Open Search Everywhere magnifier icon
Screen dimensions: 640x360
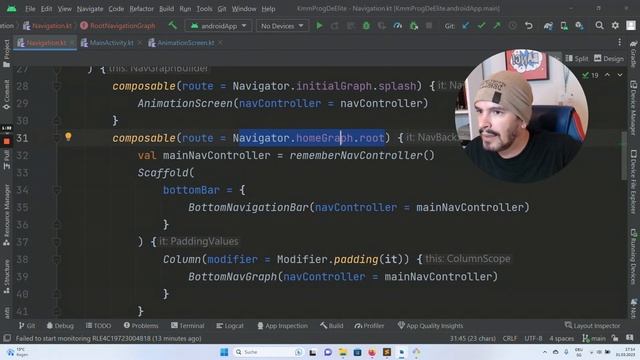(x=599, y=26)
